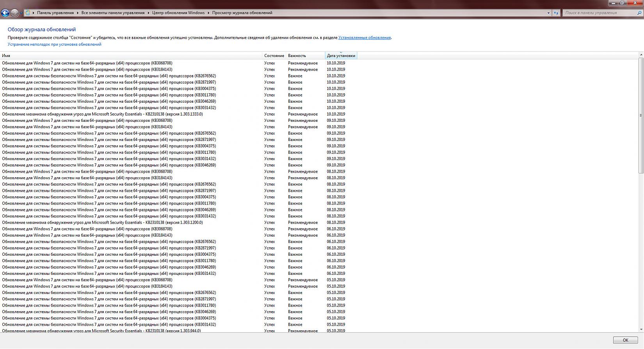Sort by the "Состояние" column header
This screenshot has height=349, width=644.
(x=274, y=56)
